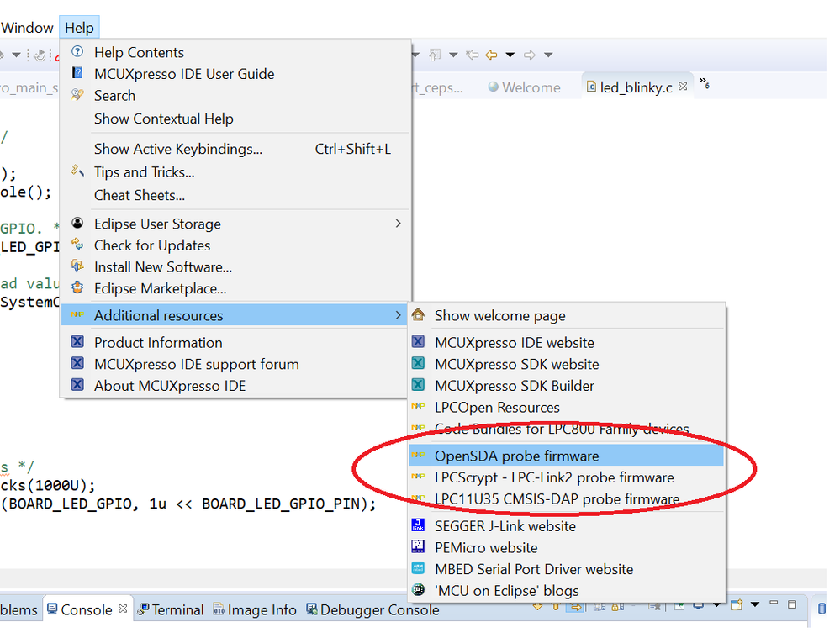Click the SEGGER J-Link website icon
The height and width of the screenshot is (638, 840).
pyautogui.click(x=418, y=525)
